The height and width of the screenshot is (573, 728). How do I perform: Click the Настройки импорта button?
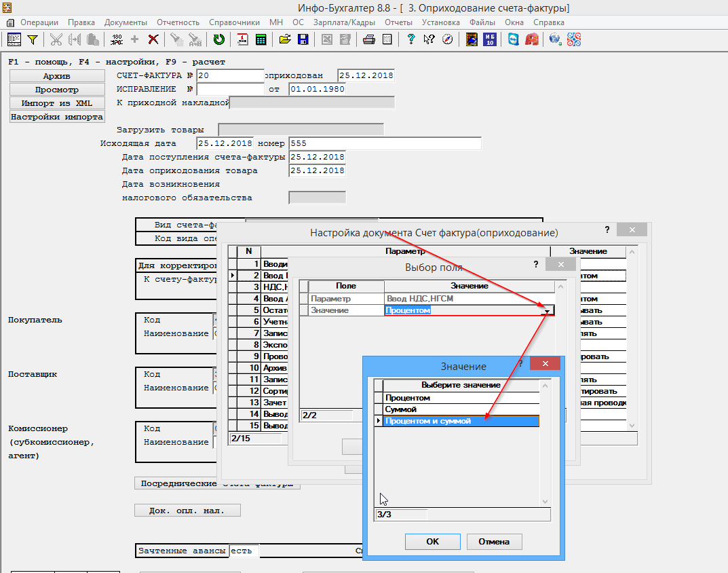pyautogui.click(x=57, y=117)
